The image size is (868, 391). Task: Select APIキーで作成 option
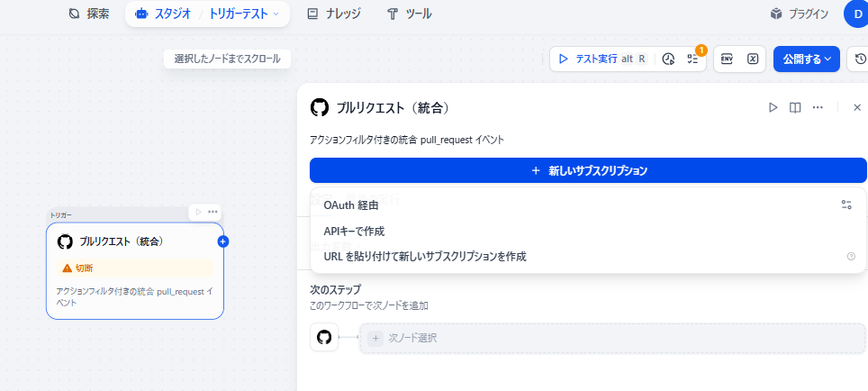pos(588,231)
